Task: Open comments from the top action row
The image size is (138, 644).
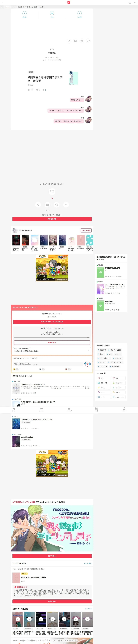Action: point(75,41)
